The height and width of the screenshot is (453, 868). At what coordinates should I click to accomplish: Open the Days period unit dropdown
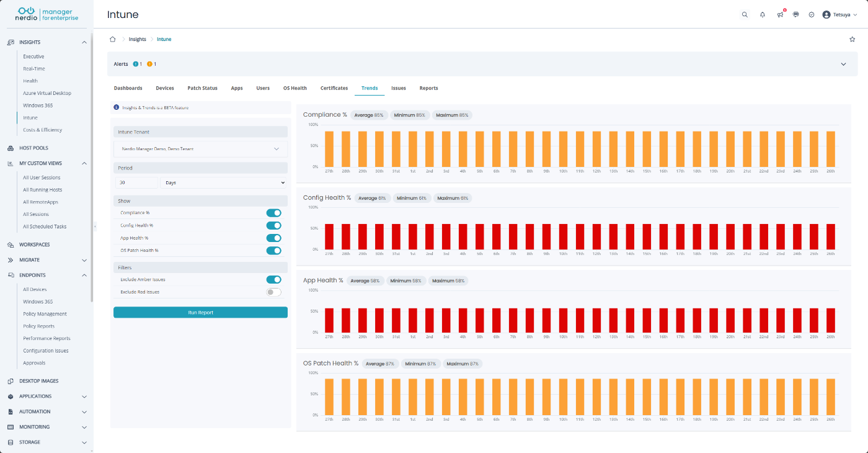tap(224, 182)
